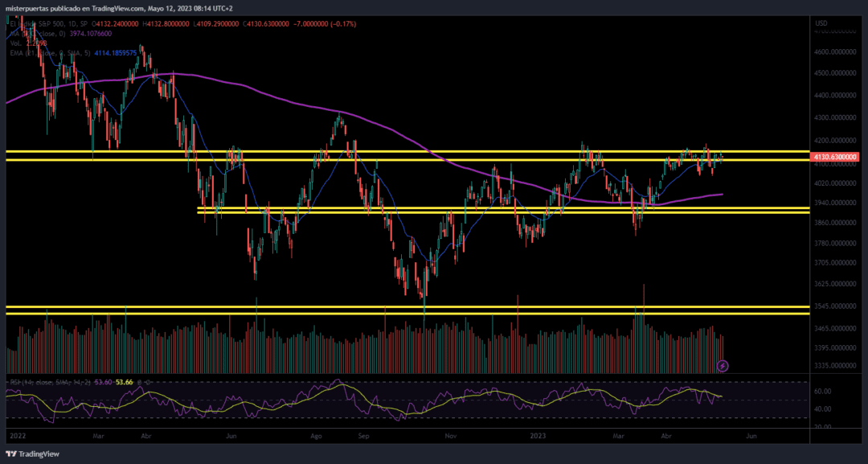Select the topmost yellow horizontal line
Viewport: 868px width, 464px height.
tap(402, 151)
